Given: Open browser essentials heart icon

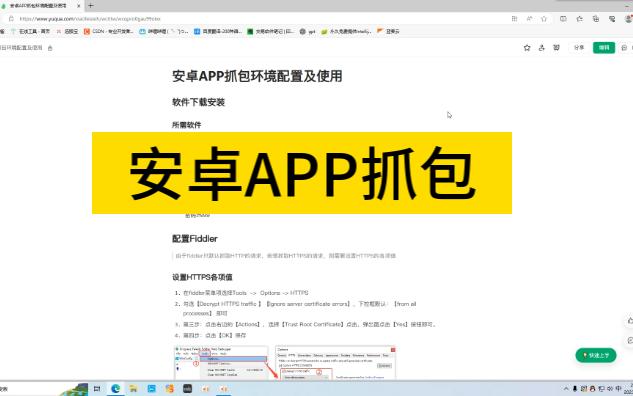Looking at the screenshot, I should pos(612,19).
